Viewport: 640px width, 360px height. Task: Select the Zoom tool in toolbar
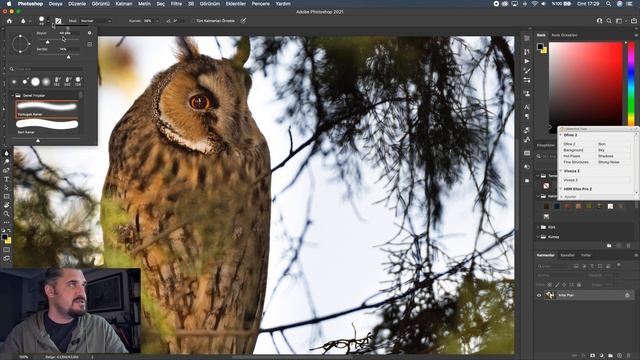tap(6, 213)
